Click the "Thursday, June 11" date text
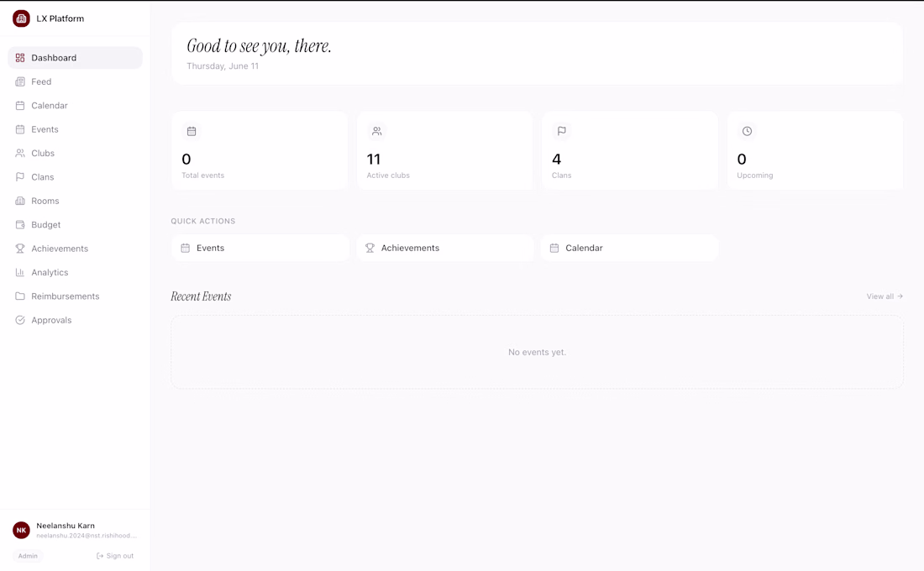 click(223, 66)
